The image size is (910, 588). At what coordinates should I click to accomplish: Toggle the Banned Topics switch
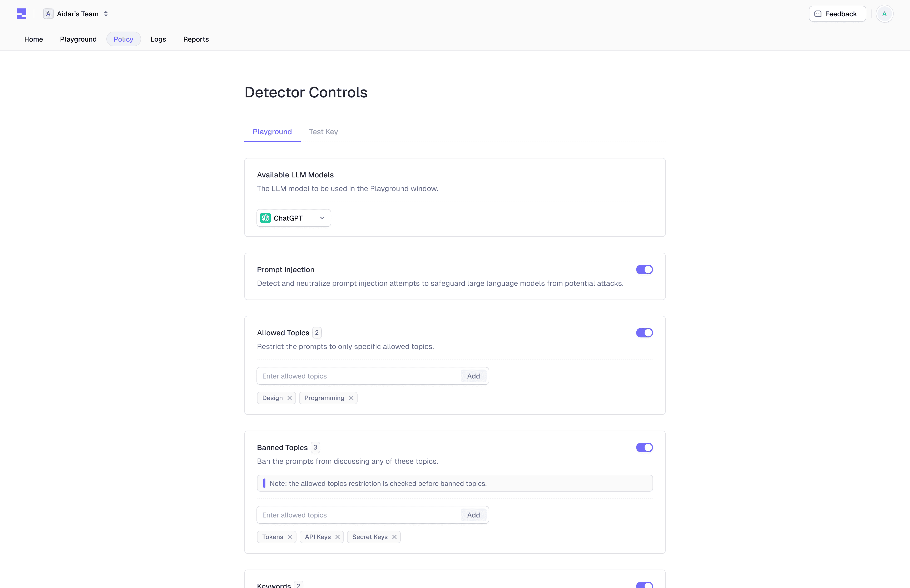pos(644,447)
